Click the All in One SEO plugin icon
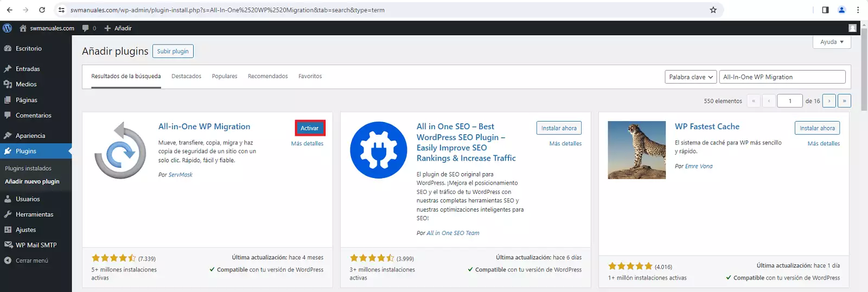Image resolution: width=868 pixels, height=292 pixels. click(x=379, y=150)
